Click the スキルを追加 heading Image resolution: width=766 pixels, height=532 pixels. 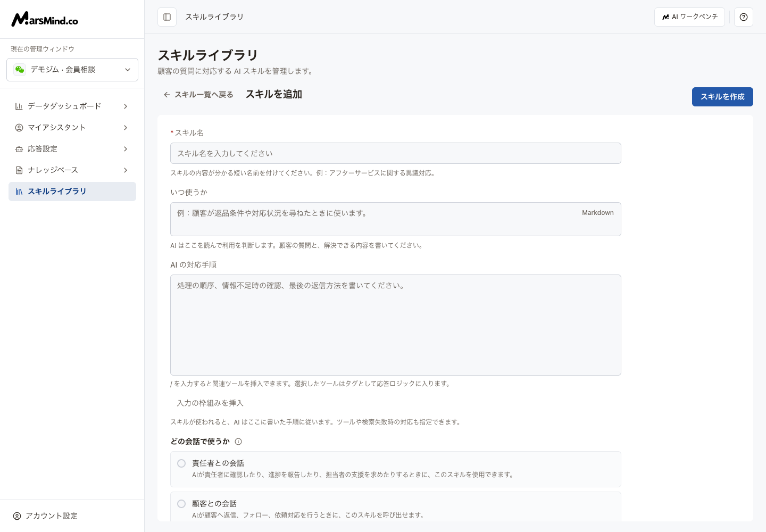274,94
